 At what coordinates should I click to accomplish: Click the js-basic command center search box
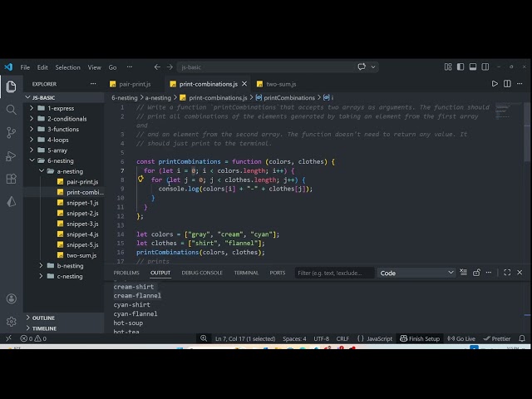pos(266,67)
